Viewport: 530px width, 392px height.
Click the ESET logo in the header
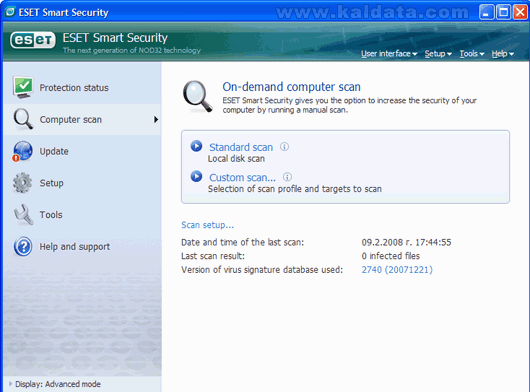33,40
